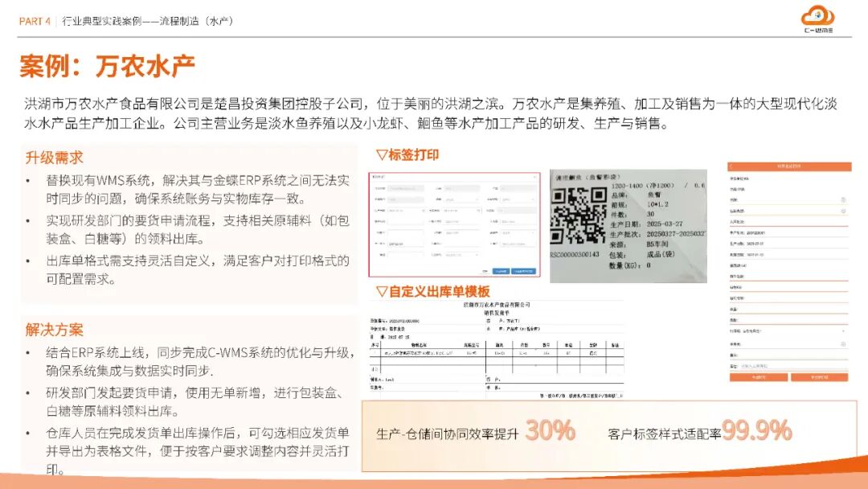Open the printed fish label photo
The height and width of the screenshot is (489, 868).
tap(628, 226)
